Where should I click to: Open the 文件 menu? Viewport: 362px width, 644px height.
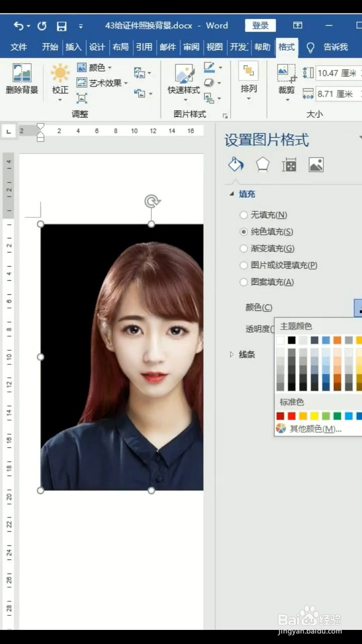19,47
